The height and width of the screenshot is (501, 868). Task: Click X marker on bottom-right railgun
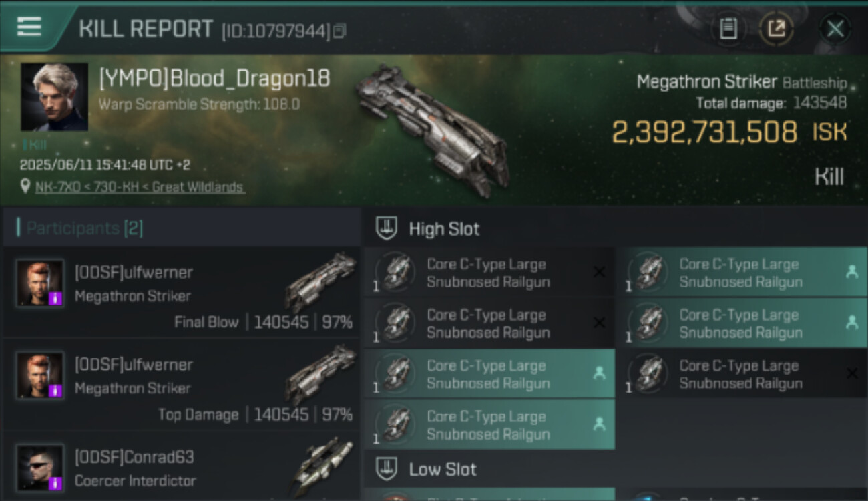(851, 373)
